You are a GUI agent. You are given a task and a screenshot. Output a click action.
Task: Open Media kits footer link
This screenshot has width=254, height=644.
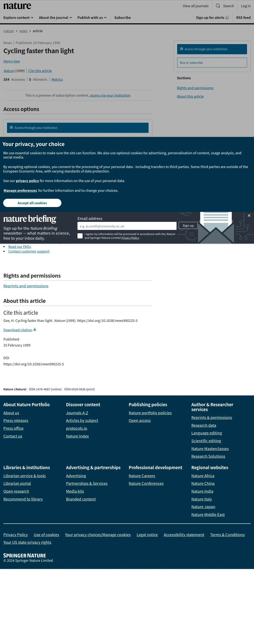75,491
